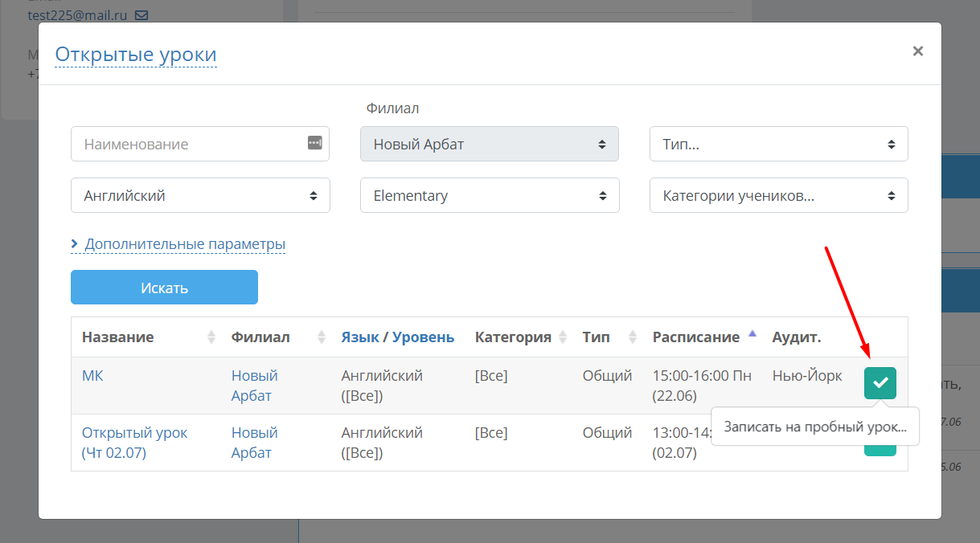The height and width of the screenshot is (543, 980).
Task: Open the Английский language dropdown
Action: pos(201,195)
